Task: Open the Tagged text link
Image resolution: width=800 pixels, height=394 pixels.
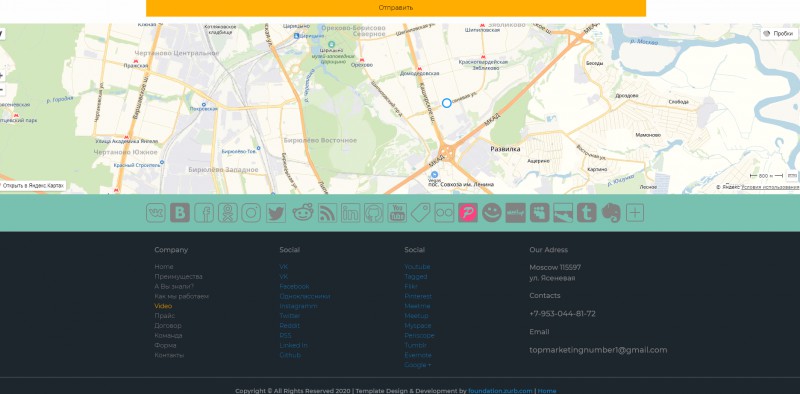Action: (x=416, y=277)
